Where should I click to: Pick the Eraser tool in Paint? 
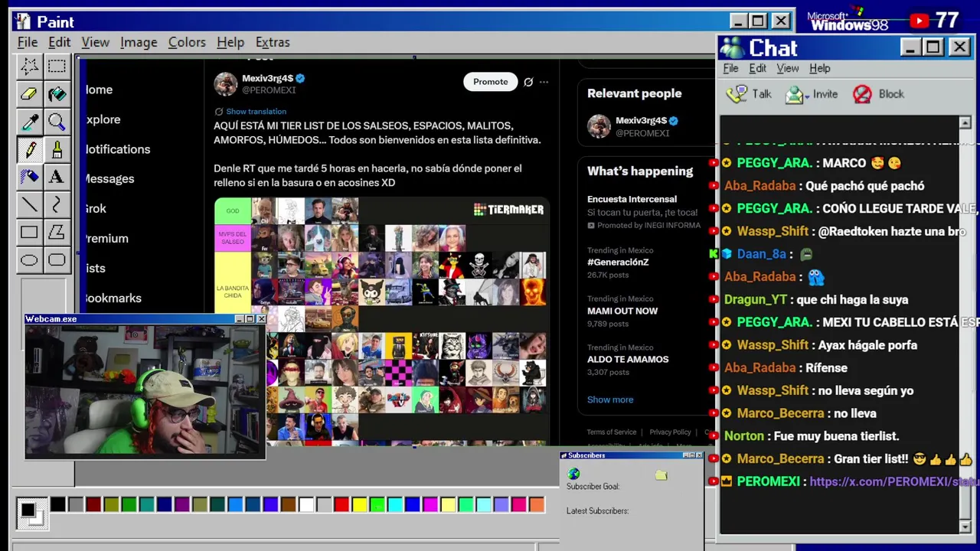29,94
